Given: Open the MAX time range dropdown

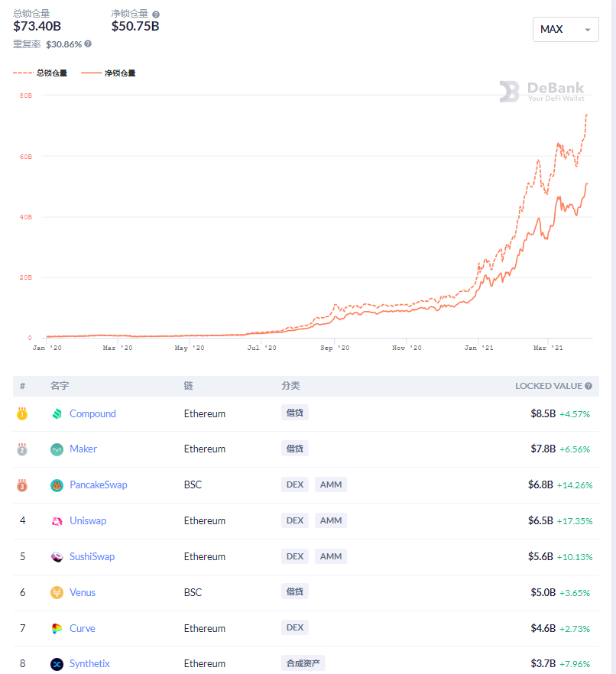Looking at the screenshot, I should pyautogui.click(x=566, y=29).
